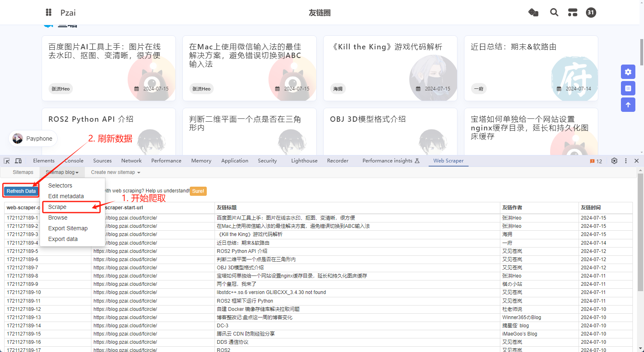Open the Sitemaps tab in Web Scraper

coord(23,172)
